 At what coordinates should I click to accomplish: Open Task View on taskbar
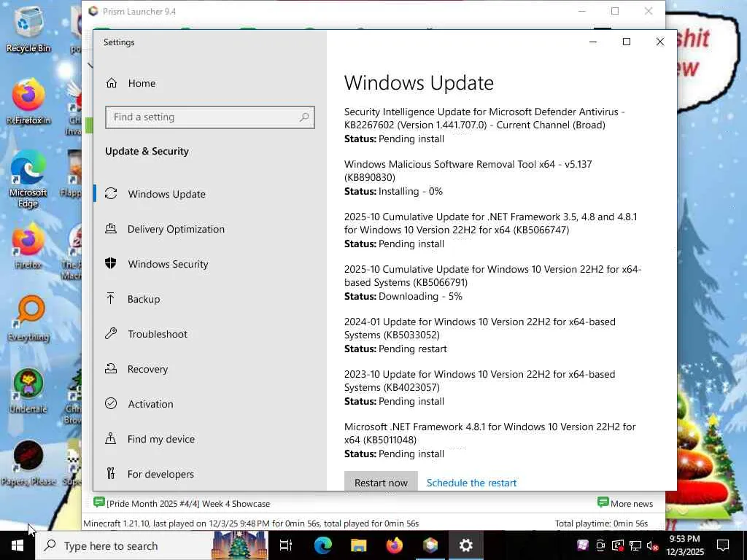286,545
